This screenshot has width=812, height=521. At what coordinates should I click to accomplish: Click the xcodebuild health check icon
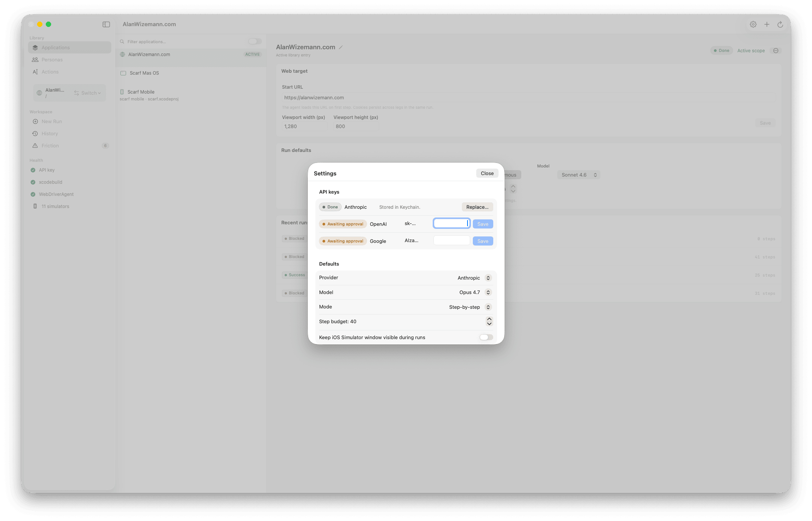(x=33, y=182)
